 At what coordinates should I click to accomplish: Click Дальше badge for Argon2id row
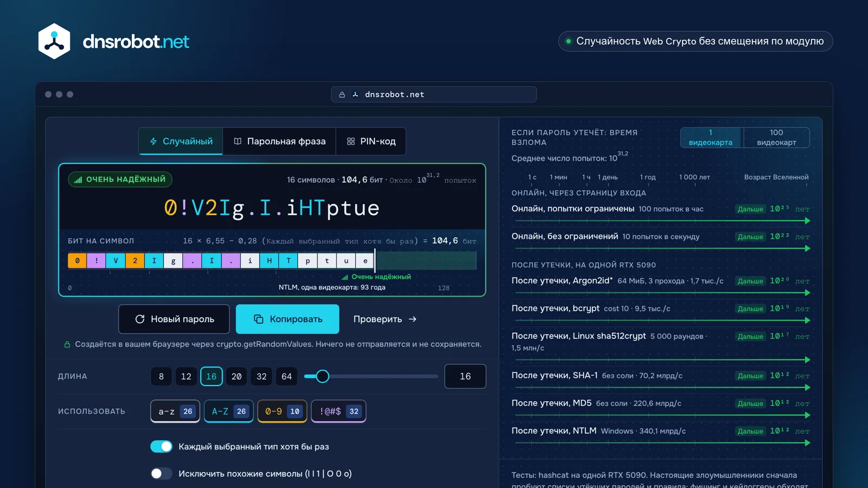click(750, 281)
